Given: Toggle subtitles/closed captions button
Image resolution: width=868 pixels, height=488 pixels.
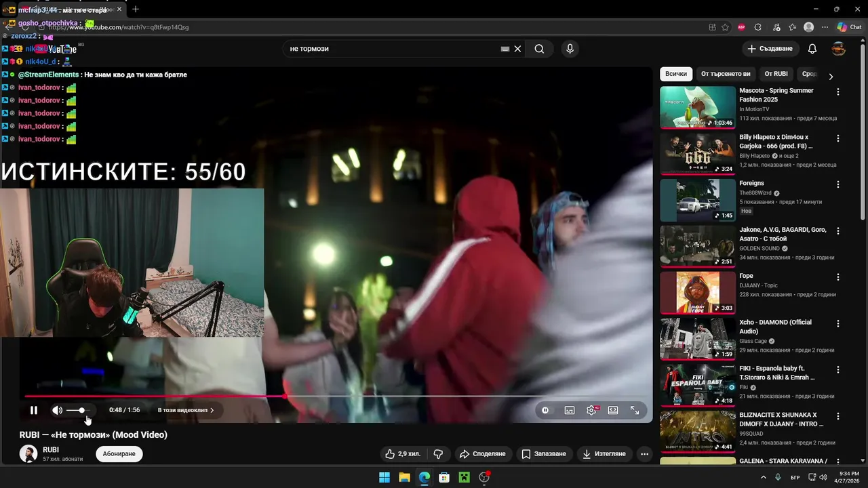Looking at the screenshot, I should pos(570,410).
